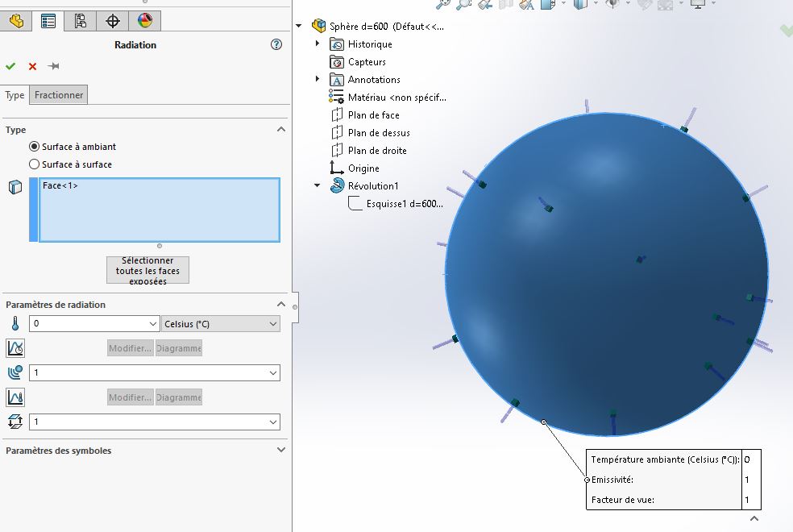Collapse the Révolution1 tree node
Viewport: 793px width, 532px height.
(317, 185)
